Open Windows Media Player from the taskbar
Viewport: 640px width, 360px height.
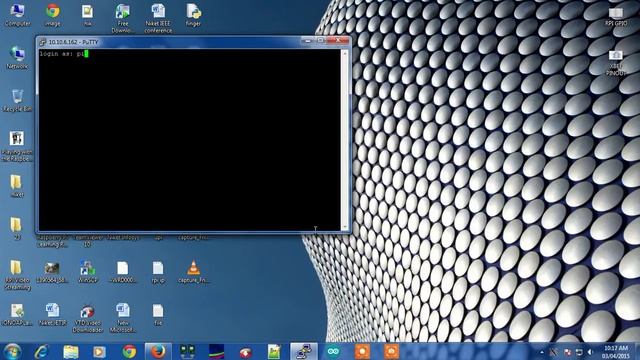click(x=99, y=352)
